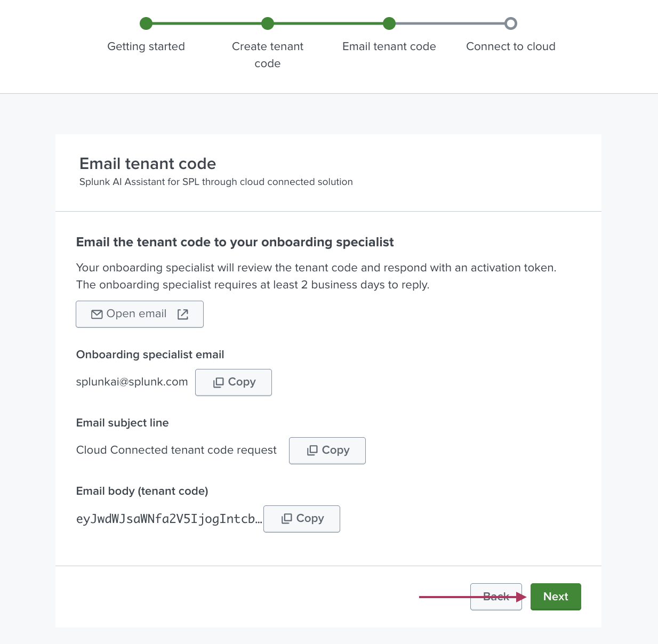Click the truncated tenant code eyJwdWJsaWNfa2V5...
The image size is (658, 644).
click(169, 519)
